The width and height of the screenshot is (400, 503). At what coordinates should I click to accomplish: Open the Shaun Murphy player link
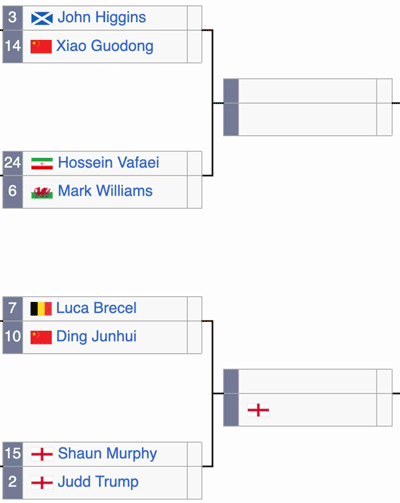(x=107, y=454)
